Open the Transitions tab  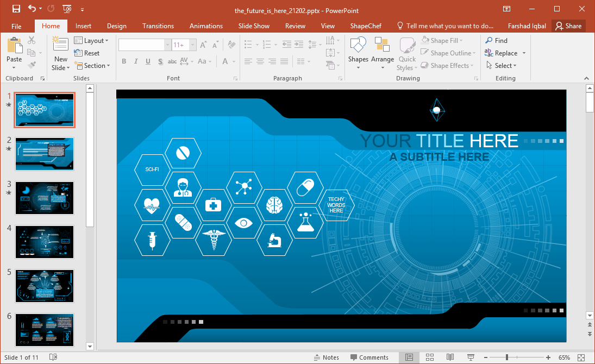click(x=158, y=26)
